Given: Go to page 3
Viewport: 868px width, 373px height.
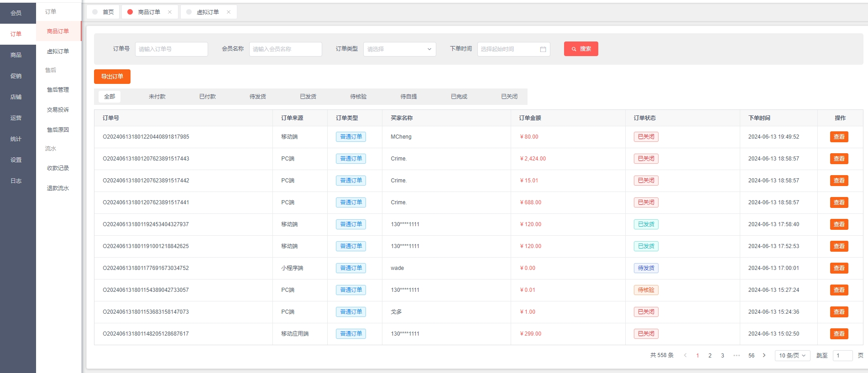Looking at the screenshot, I should click(722, 356).
